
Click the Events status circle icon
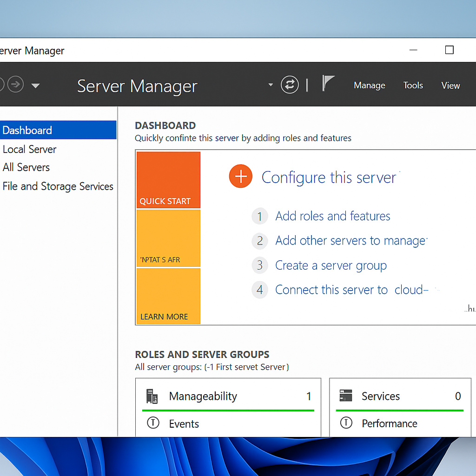(x=152, y=423)
